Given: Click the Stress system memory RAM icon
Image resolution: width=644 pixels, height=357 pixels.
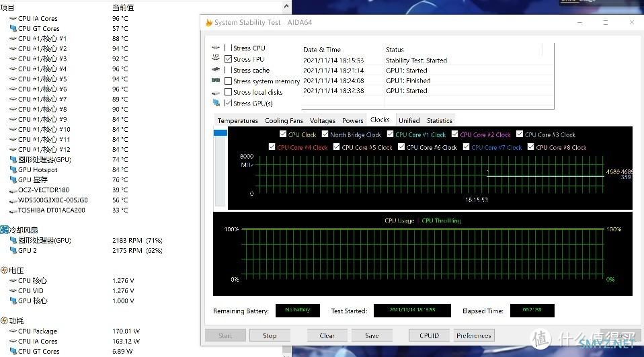Looking at the screenshot, I should (x=216, y=81).
